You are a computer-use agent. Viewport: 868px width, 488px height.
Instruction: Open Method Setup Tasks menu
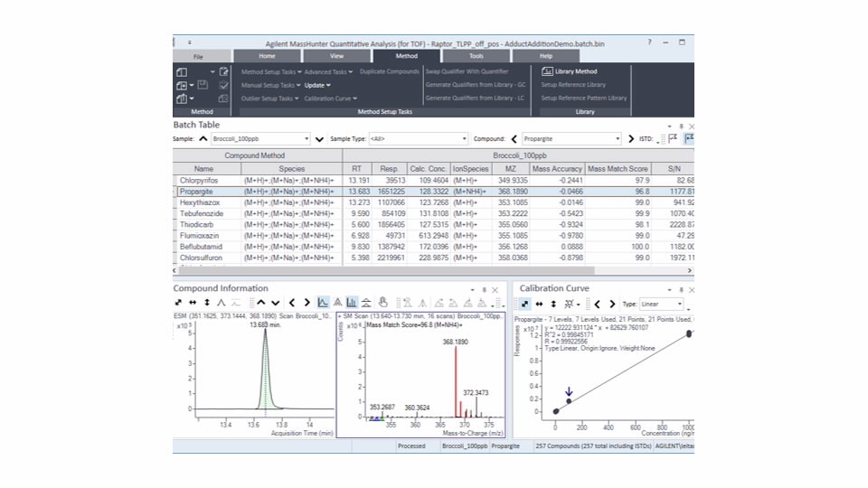pyautogui.click(x=271, y=71)
